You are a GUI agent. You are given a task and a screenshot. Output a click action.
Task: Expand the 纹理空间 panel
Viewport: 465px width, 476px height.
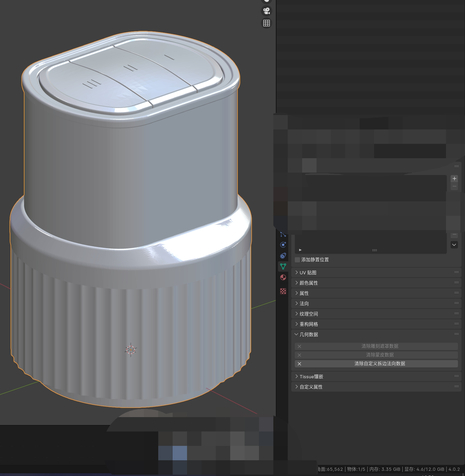point(376,314)
